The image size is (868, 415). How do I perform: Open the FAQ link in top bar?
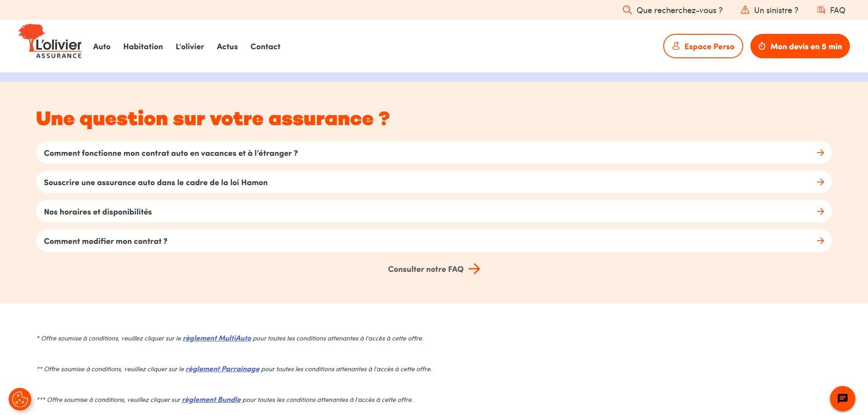click(831, 10)
